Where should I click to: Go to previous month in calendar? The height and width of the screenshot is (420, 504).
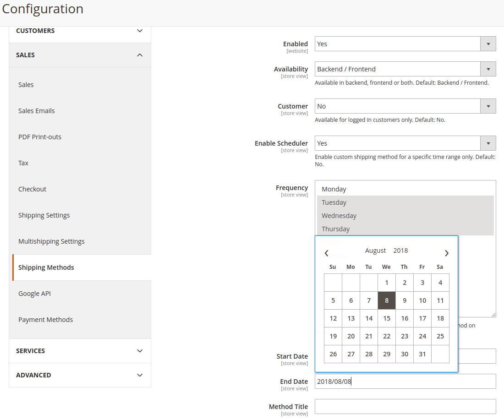click(326, 253)
